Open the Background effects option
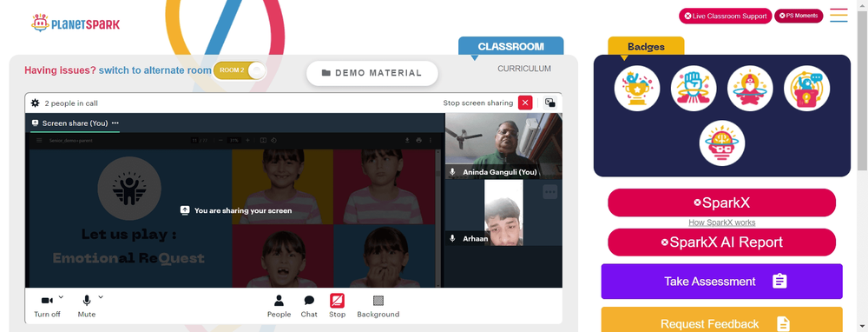This screenshot has width=868, height=332. click(378, 306)
